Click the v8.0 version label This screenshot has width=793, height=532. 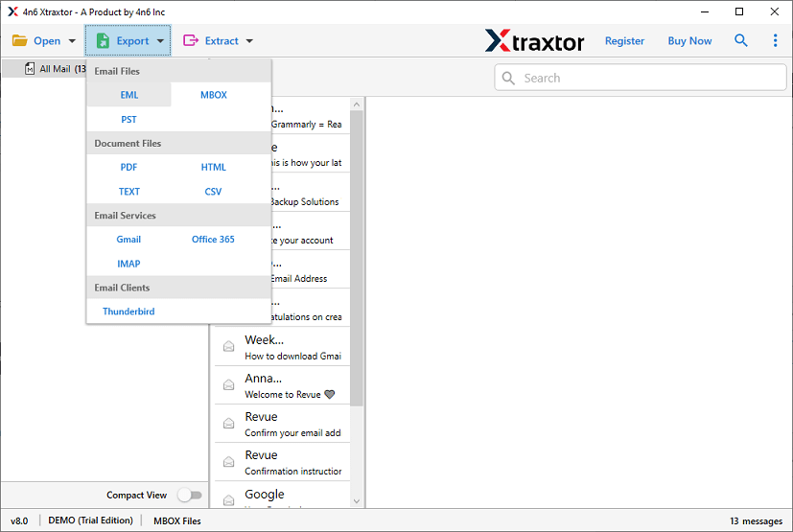pos(19,520)
